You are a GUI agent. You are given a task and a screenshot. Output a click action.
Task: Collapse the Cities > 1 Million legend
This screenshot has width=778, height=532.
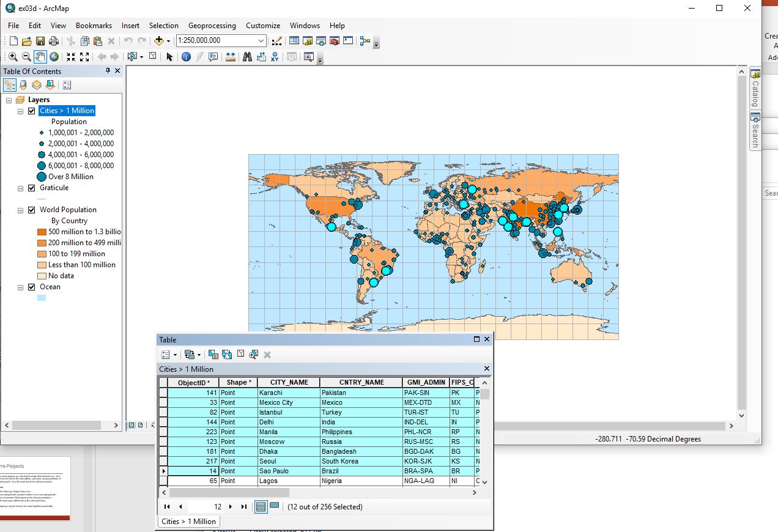[20, 111]
